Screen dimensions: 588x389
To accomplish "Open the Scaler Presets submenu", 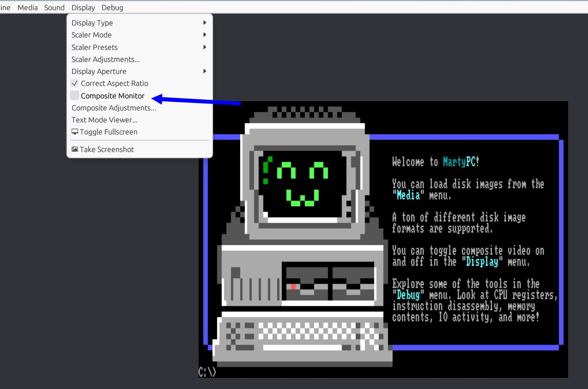I will (x=139, y=47).
